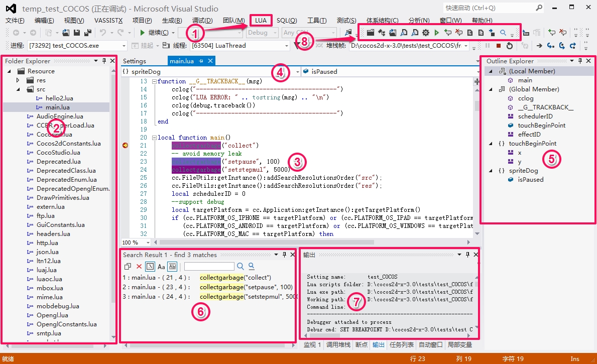
Task: Select hello2.lua in Folder Explorer
Action: point(59,98)
